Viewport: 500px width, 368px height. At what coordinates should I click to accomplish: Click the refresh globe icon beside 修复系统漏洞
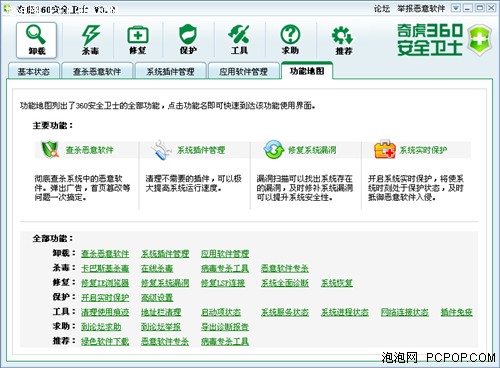point(273,150)
